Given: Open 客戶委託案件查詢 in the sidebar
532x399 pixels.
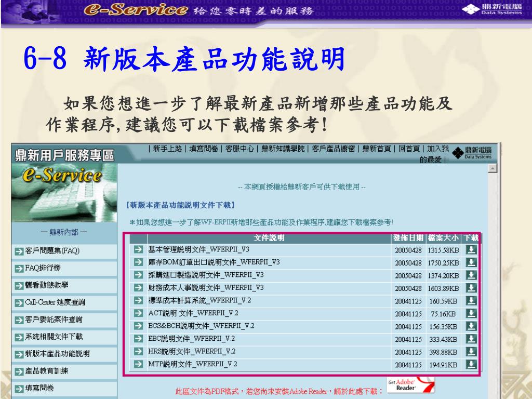Looking at the screenshot, I should click(54, 320).
